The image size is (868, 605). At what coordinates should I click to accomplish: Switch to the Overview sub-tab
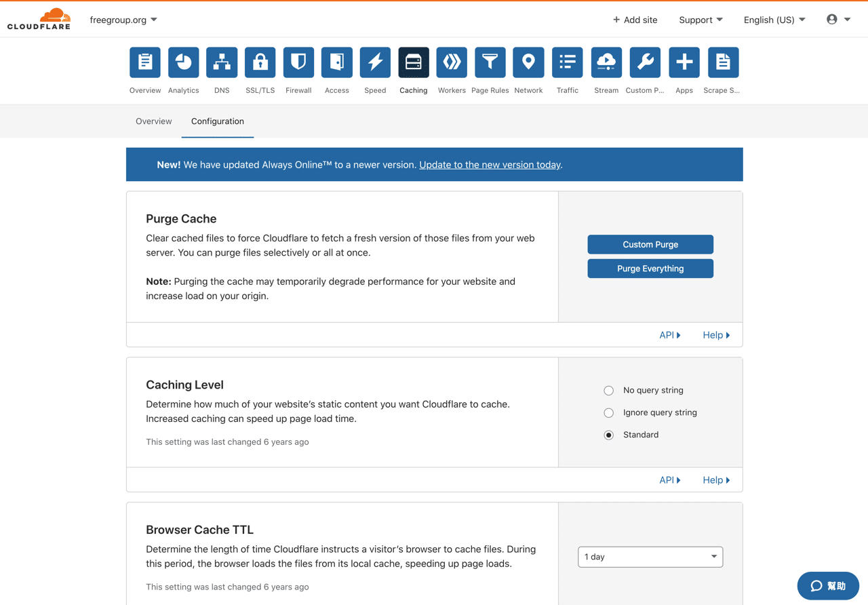pyautogui.click(x=154, y=121)
